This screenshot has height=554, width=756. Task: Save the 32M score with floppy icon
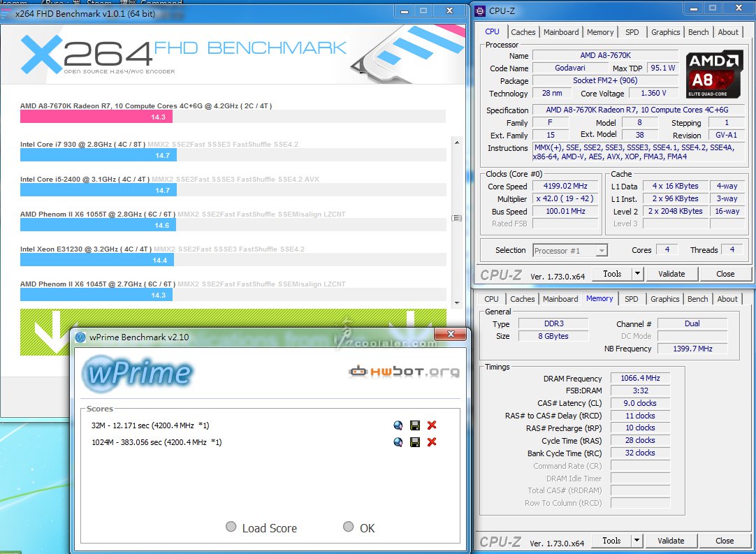(x=415, y=425)
